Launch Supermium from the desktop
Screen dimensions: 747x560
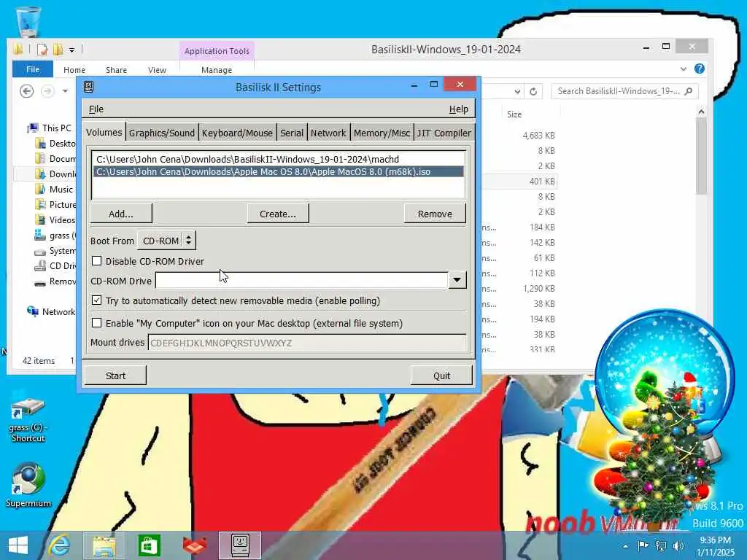point(28,484)
